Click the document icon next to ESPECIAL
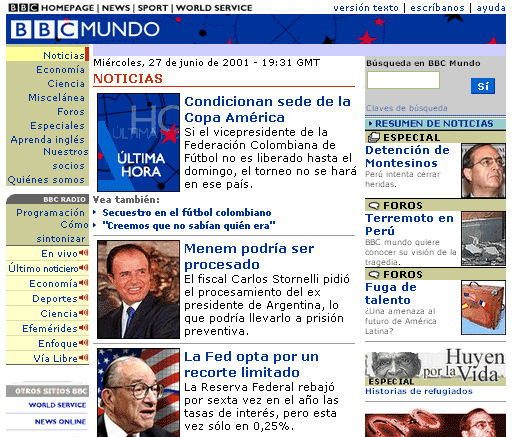This screenshot has height=437, width=512. pos(374,137)
